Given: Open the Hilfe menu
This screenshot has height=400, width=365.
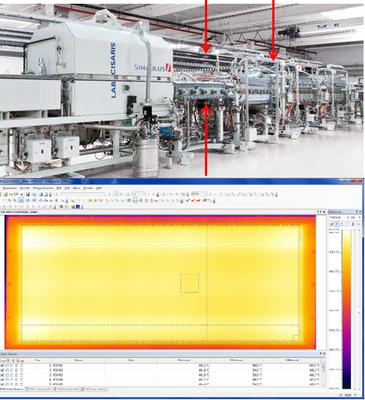Looking at the screenshot, I should 99,188.
